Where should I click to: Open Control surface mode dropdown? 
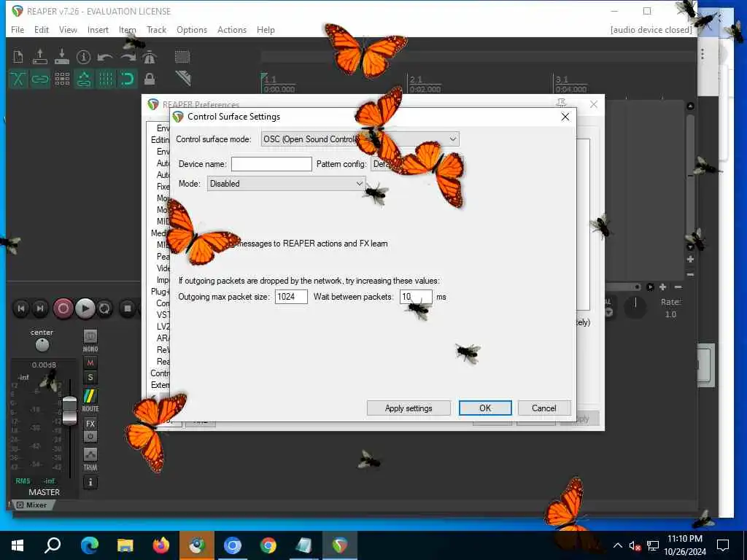coord(360,139)
